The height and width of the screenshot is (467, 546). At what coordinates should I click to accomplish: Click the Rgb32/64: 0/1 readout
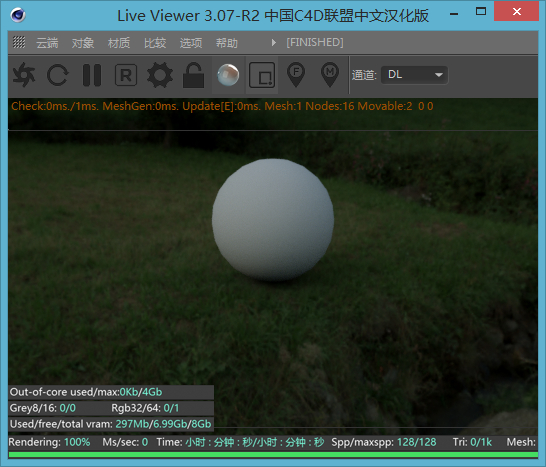145,408
